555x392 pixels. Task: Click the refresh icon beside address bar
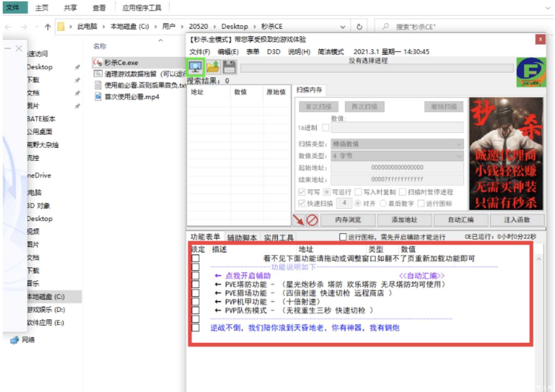359,27
